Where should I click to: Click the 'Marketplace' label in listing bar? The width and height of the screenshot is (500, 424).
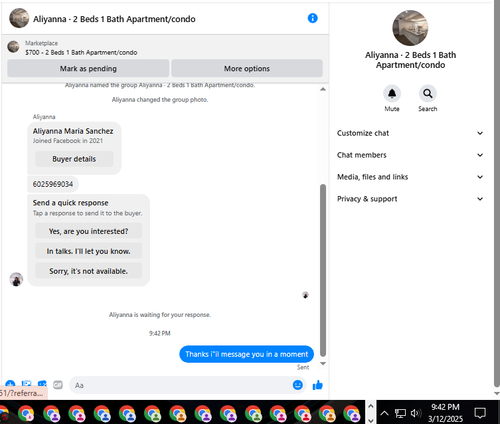41,43
